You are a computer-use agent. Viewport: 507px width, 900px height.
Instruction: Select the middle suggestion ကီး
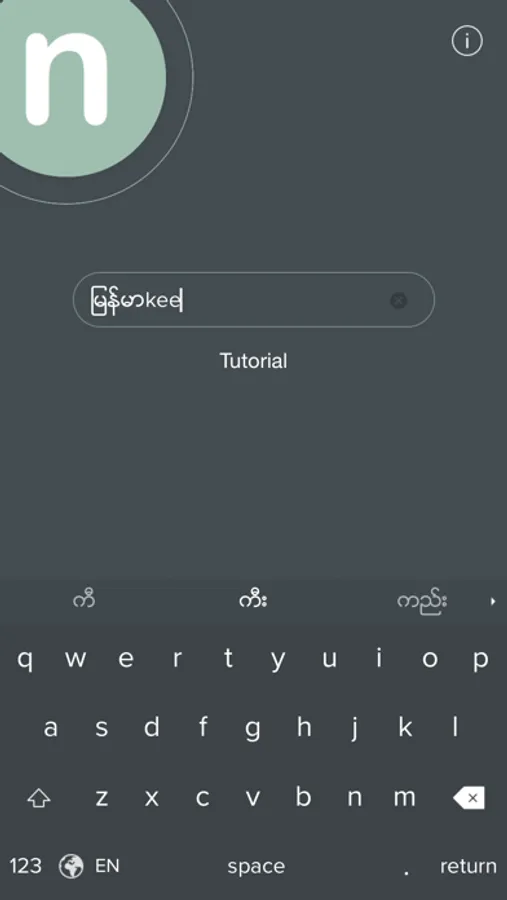253,600
